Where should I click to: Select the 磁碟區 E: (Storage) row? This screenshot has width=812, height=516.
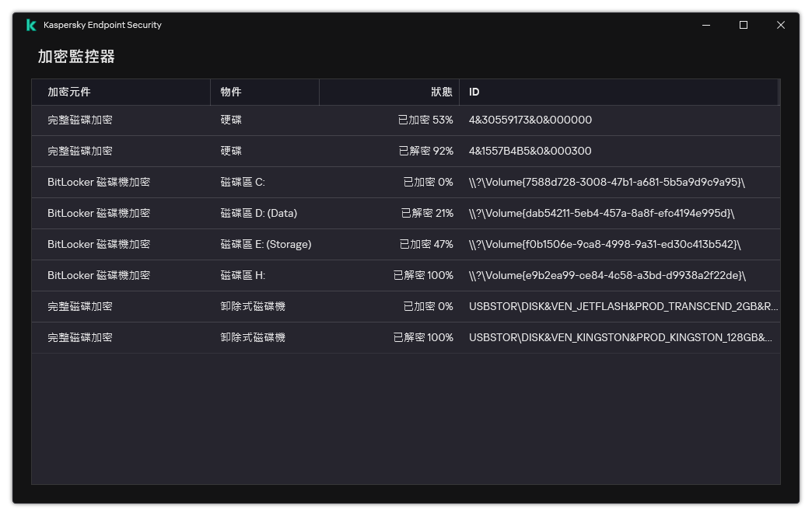pos(311,244)
